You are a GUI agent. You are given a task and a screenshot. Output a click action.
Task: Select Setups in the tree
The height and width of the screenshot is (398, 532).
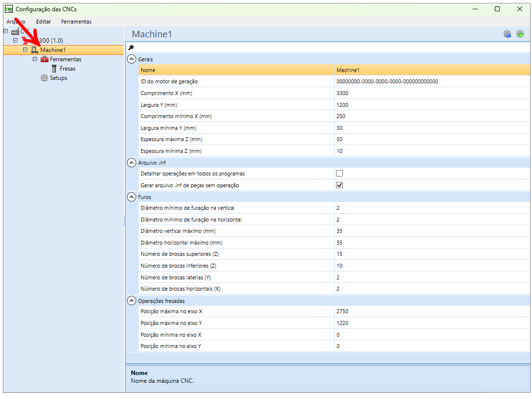click(58, 78)
